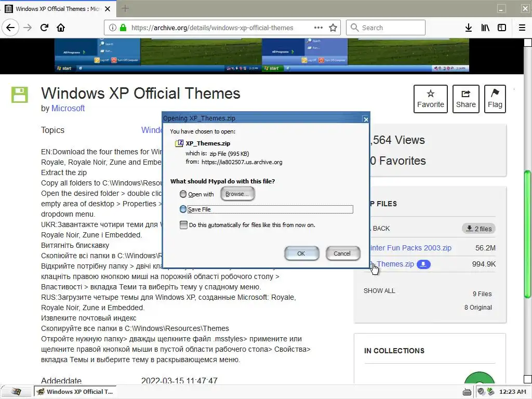Viewport: 532px width, 399px height.
Task: Click the 56.2M file size text
Action: (x=485, y=248)
